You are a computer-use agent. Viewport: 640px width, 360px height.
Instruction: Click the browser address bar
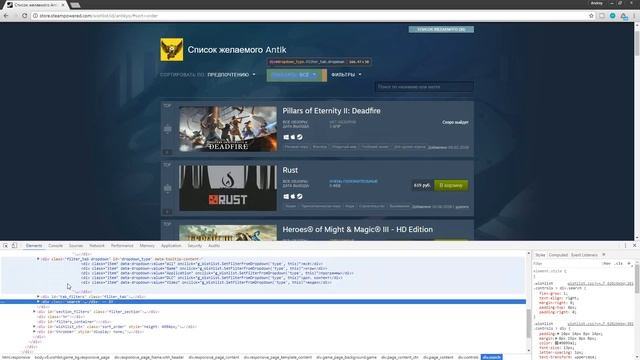click(310, 16)
